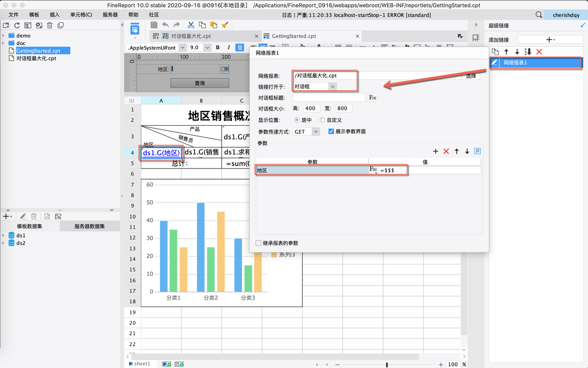Copy selection using the toolbar copy icon
Image resolution: width=588 pixels, height=368 pixels.
pyautogui.click(x=202, y=25)
